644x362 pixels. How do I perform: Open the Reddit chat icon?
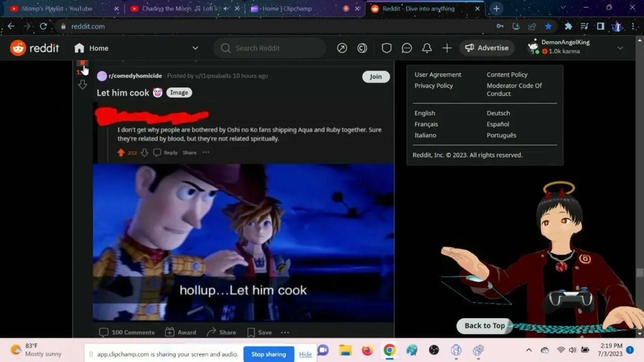click(x=407, y=48)
